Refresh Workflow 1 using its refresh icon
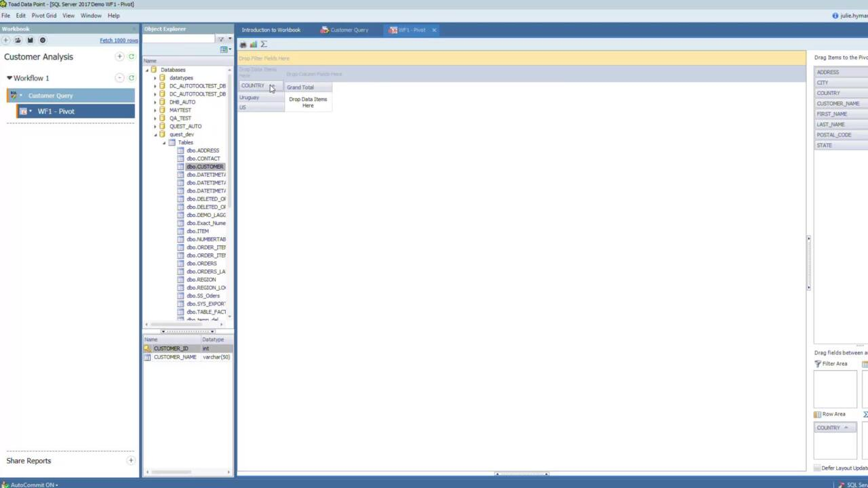Image resolution: width=868 pixels, height=488 pixels. coord(131,78)
